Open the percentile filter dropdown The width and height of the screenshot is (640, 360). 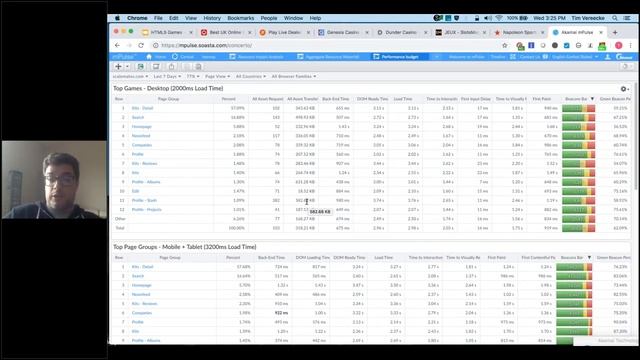click(x=193, y=76)
